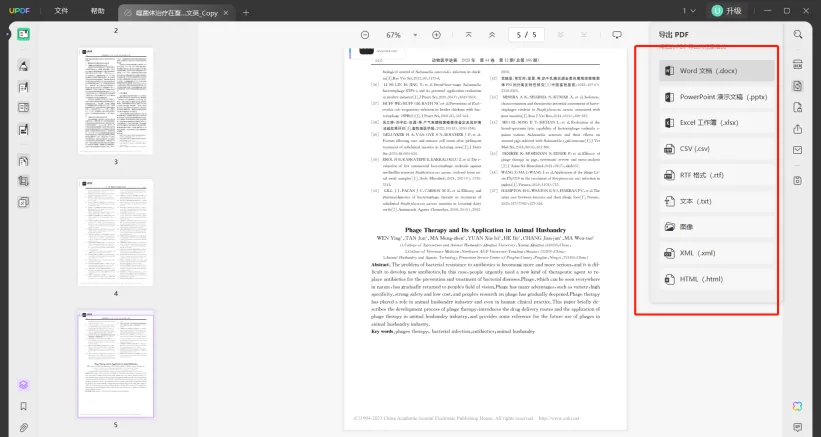Click the 导出 PDF panel heading
This screenshot has height=437, width=821.
coord(673,35)
